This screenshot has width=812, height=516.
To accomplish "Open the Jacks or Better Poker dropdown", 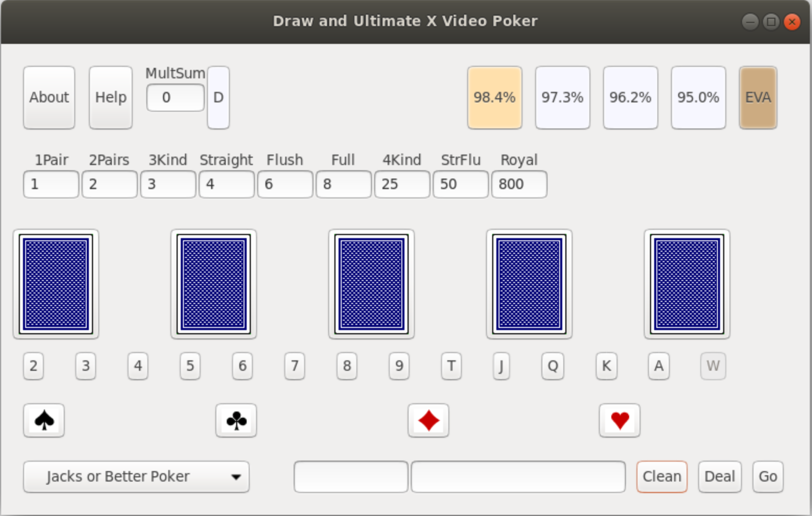I will 136,476.
